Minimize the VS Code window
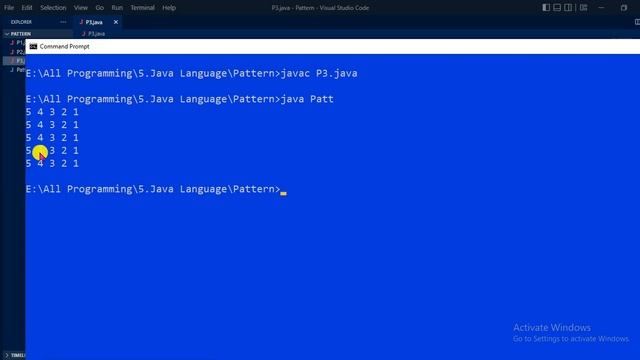Image resolution: width=640 pixels, height=360 pixels. tap(601, 8)
